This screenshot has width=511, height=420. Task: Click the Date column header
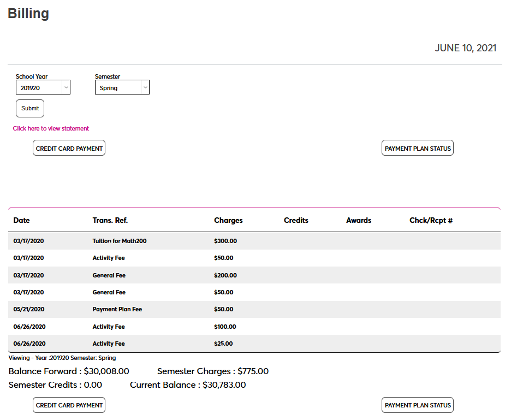[x=22, y=220]
